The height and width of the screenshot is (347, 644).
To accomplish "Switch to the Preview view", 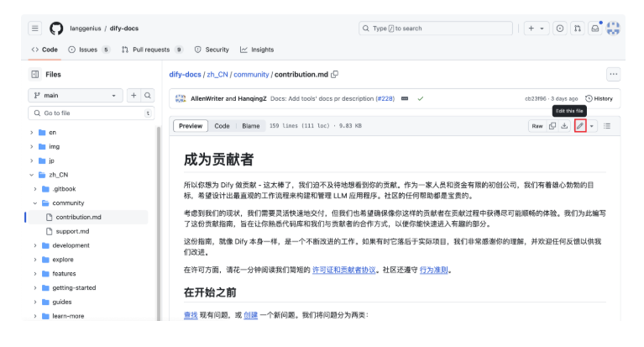I will tap(191, 126).
